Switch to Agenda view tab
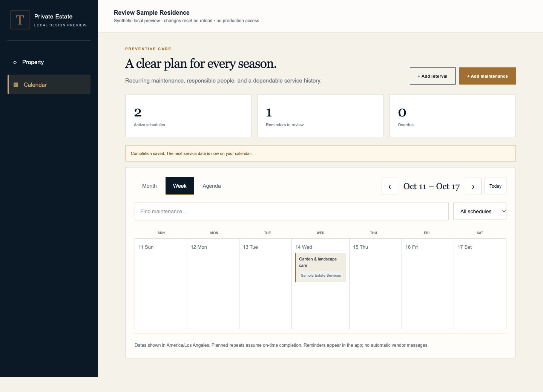The image size is (543, 392). pos(212,186)
